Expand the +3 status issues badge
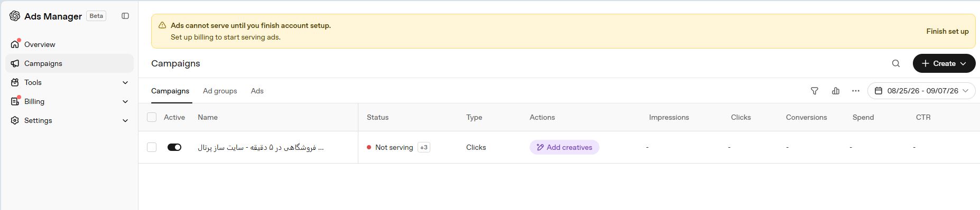This screenshot has height=210, width=980. coord(424,147)
